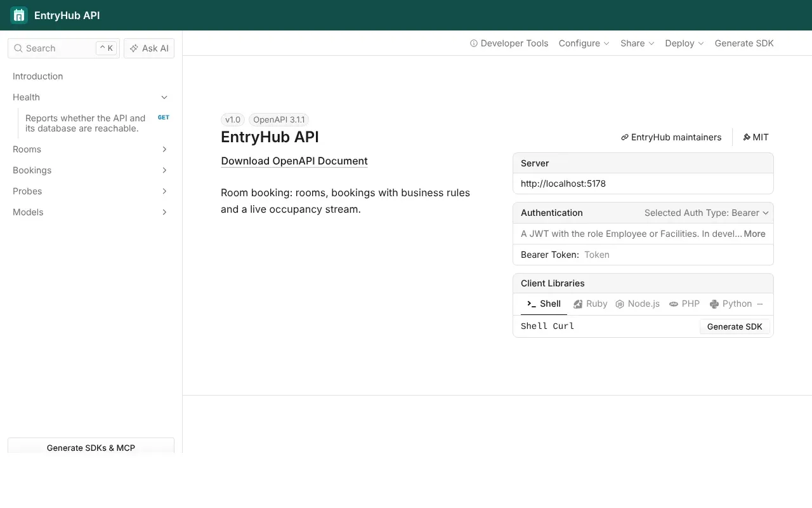Viewport: 812px width, 508px height.
Task: Click the Download OpenAPI Document link
Action: 294,161
